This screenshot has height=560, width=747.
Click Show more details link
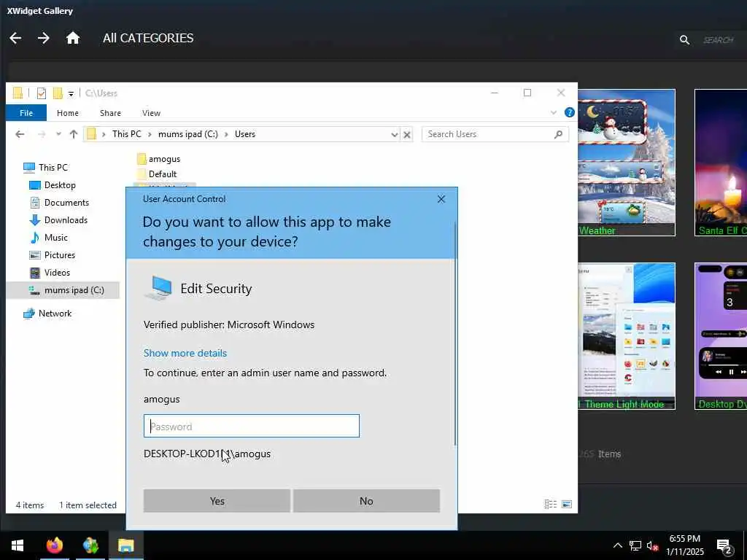coord(185,354)
